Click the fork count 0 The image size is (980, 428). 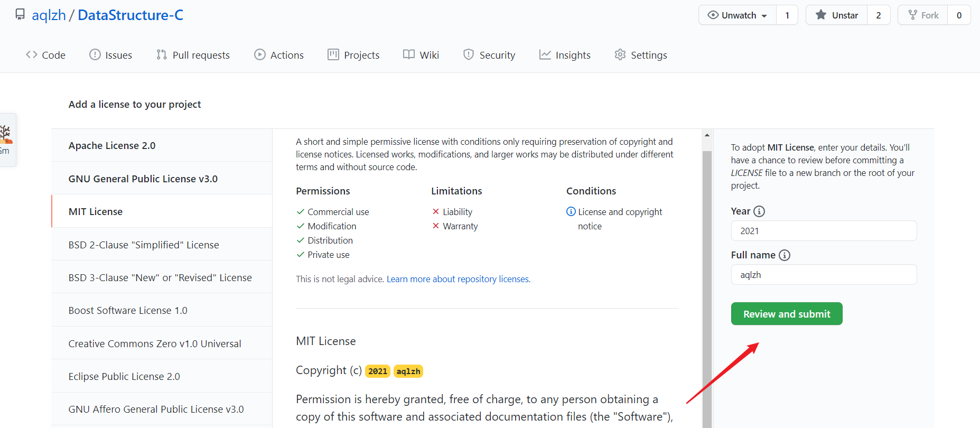coord(959,15)
